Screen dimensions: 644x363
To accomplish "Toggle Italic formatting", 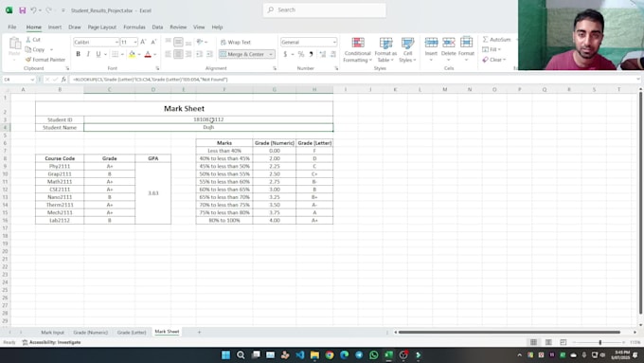I will pos(88,54).
